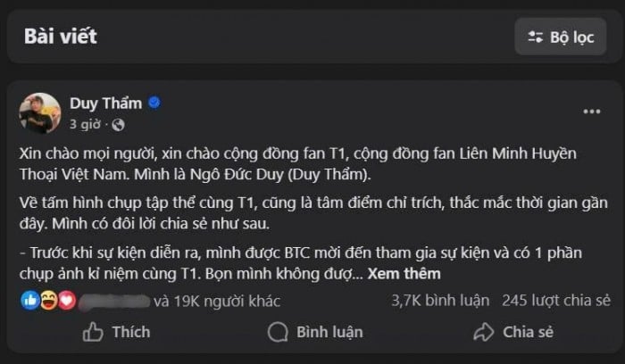This screenshot has width=625, height=364.
Task: Click the Chia sẻ share arrow icon
Action: tap(484, 332)
